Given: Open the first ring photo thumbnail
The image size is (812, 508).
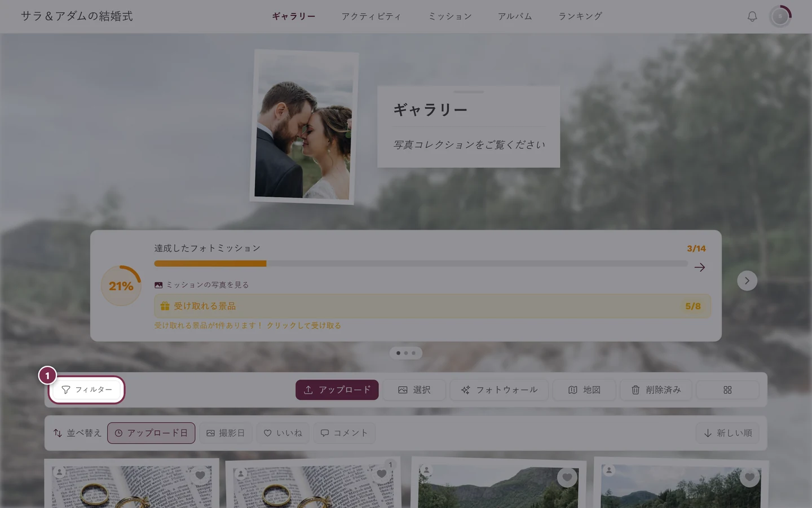Looking at the screenshot, I should click(132, 485).
